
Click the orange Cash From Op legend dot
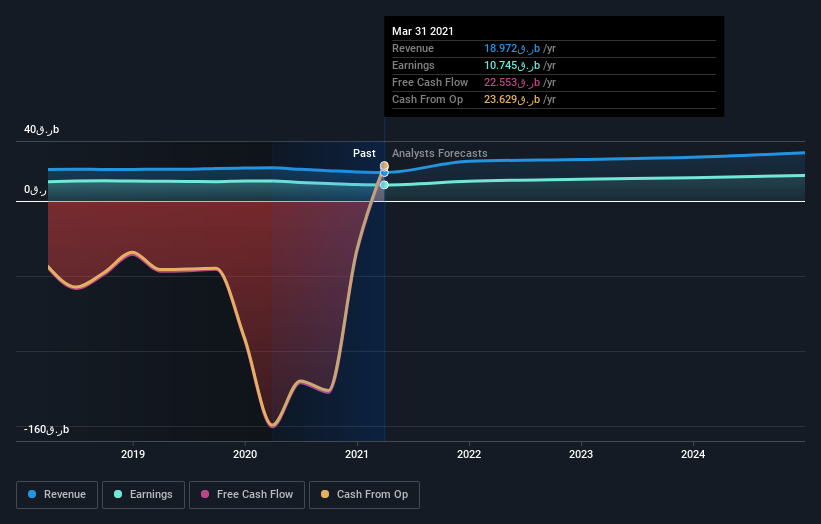point(325,494)
